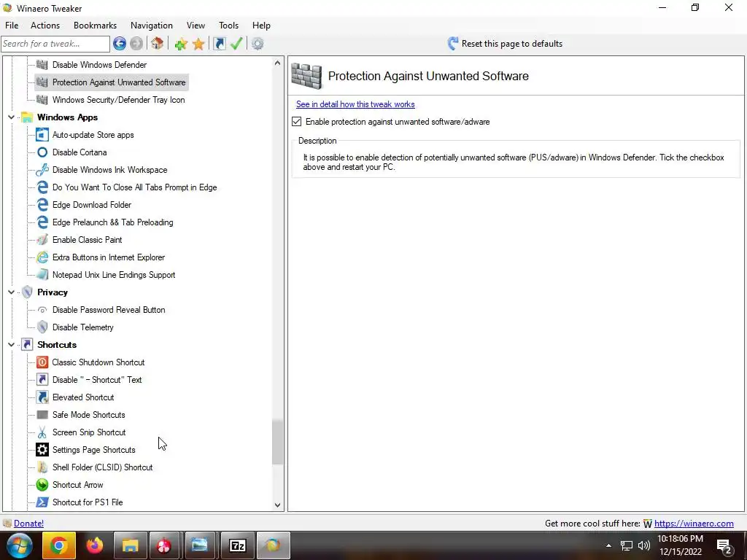Open File Explorer from the taskbar
The image size is (747, 560).
[130, 545]
